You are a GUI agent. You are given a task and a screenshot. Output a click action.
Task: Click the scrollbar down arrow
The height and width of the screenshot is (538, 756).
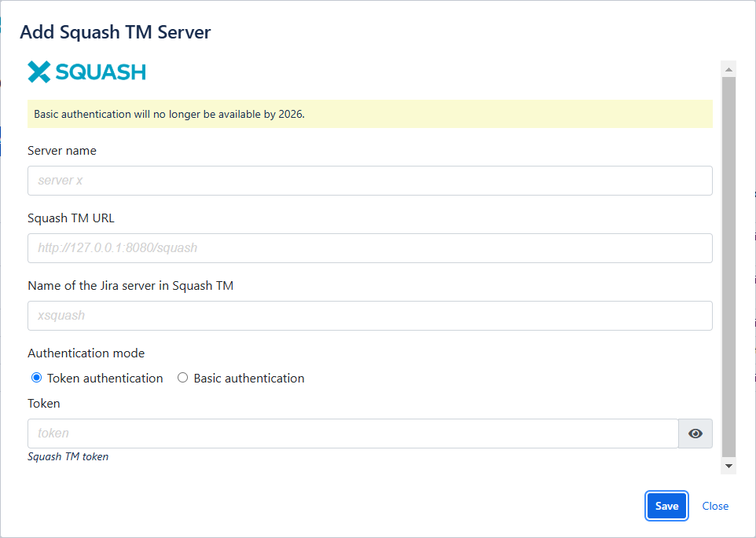pyautogui.click(x=727, y=467)
